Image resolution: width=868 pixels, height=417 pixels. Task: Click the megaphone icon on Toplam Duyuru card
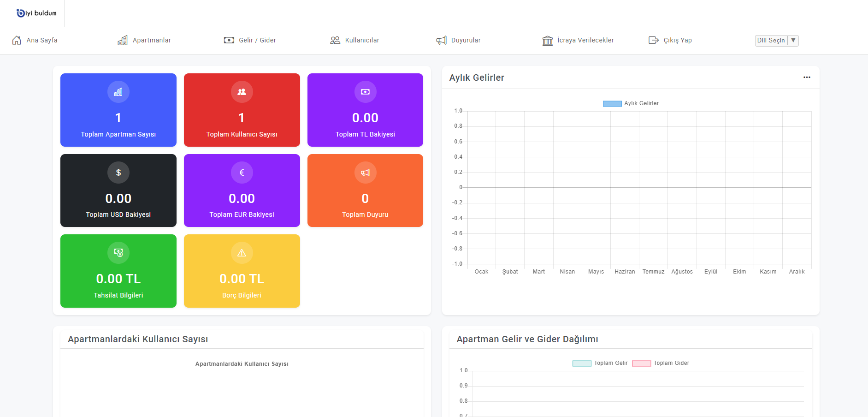pos(365,173)
